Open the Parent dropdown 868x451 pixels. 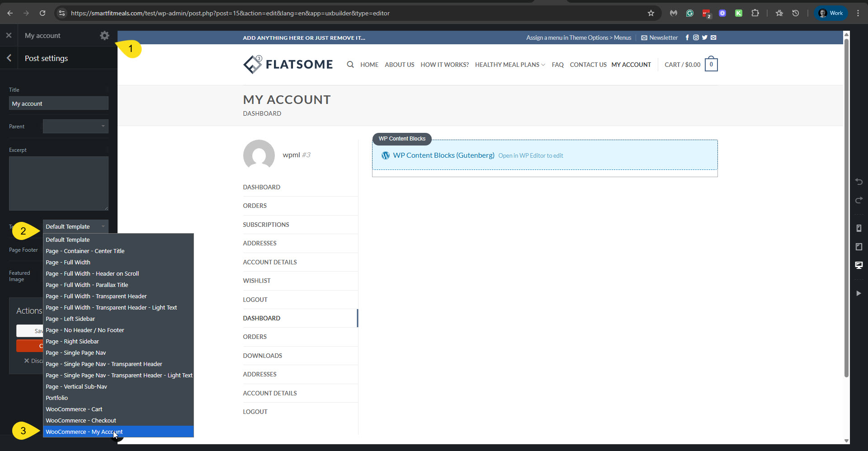click(75, 126)
